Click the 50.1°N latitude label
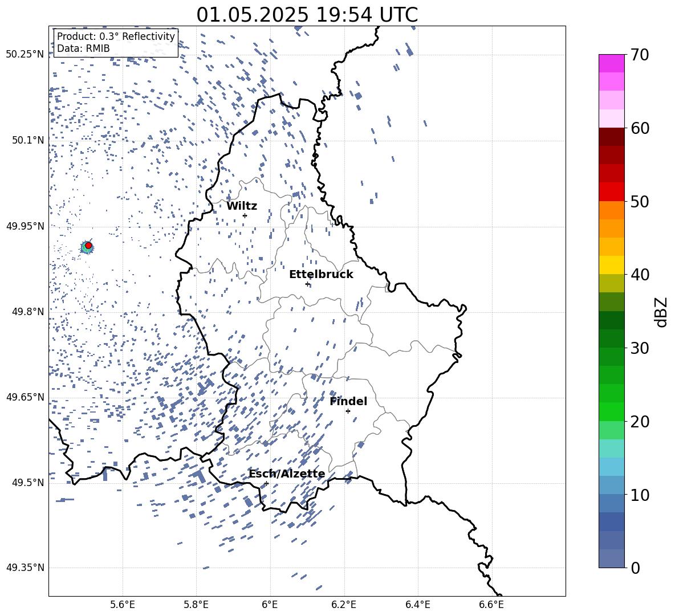This screenshot has width=675, height=616. (27, 140)
